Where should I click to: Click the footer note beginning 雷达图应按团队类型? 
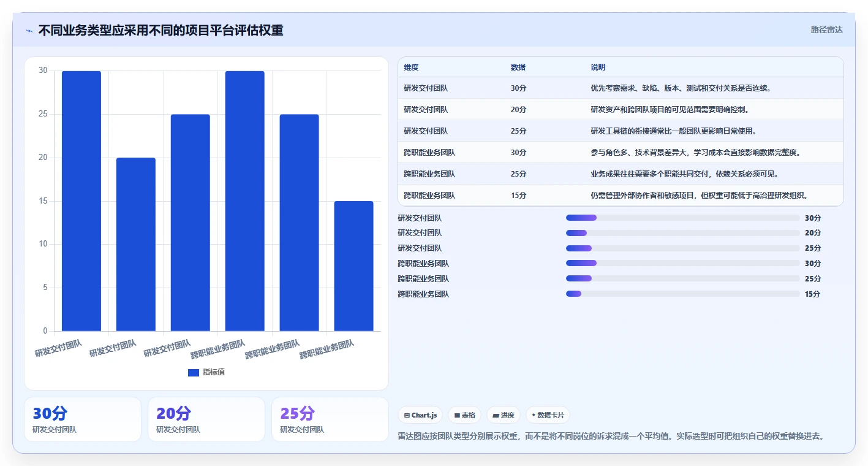tap(611, 437)
